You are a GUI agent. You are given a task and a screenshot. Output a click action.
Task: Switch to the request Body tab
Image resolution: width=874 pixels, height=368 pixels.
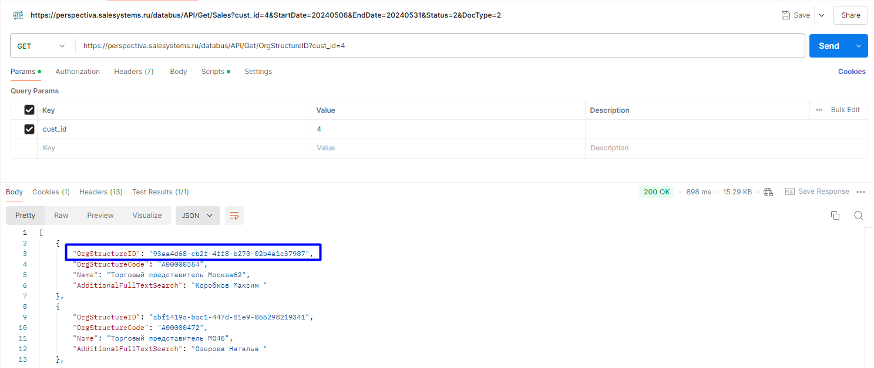178,72
